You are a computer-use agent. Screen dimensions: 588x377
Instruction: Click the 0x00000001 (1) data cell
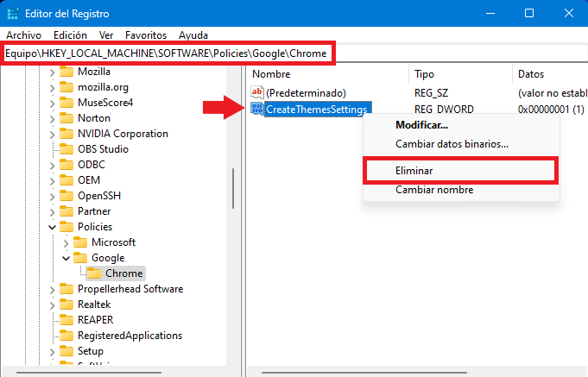pyautogui.click(x=551, y=110)
